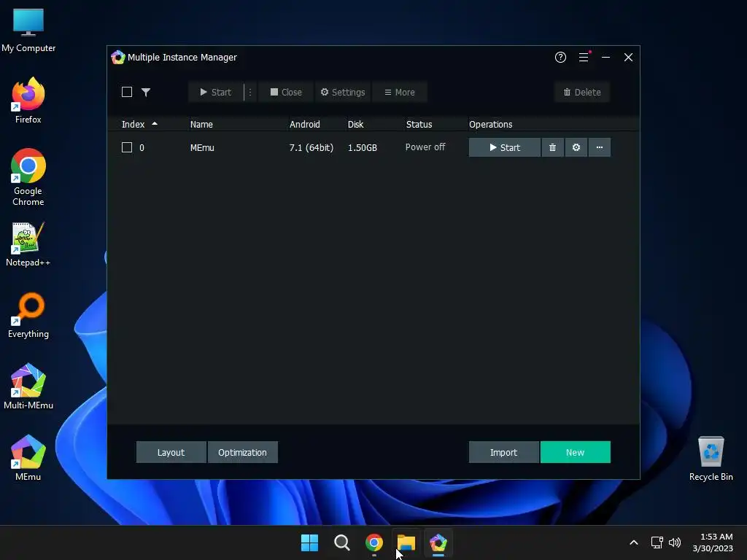Click the toolbar Delete button
747x560 pixels.
tap(582, 93)
